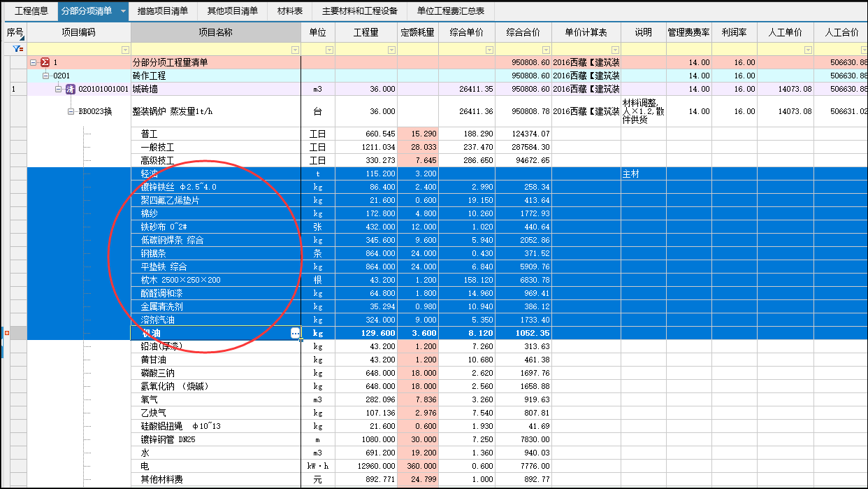Image resolution: width=868 pixels, height=489 pixels.
Task: Collapse the 0201 砖作工程 node
Action: (x=46, y=76)
